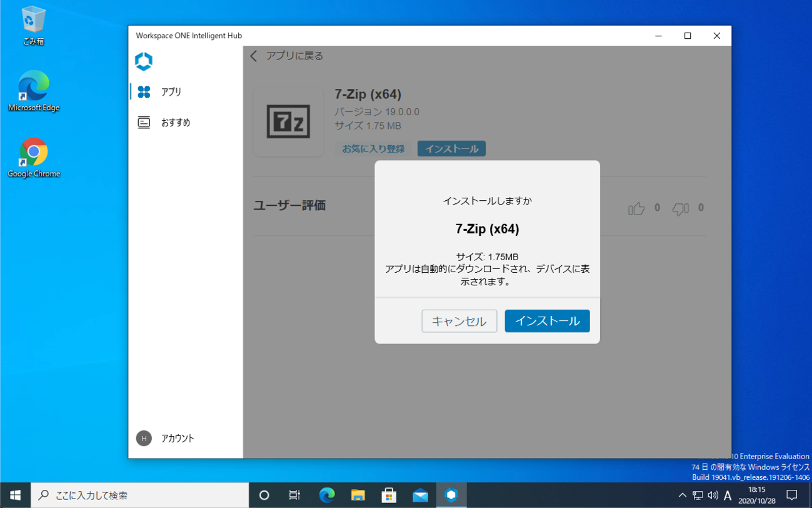Image resolution: width=812 pixels, height=508 pixels.
Task: Open Mail app from taskbar
Action: pyautogui.click(x=420, y=495)
